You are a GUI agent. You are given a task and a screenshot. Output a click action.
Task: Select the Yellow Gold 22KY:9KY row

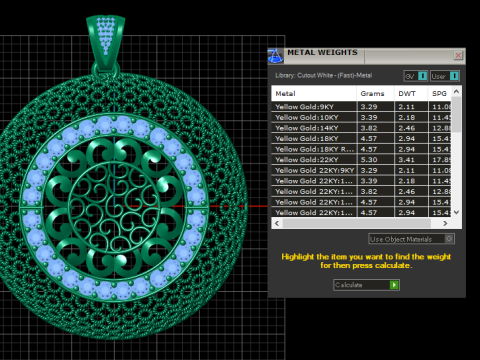click(x=361, y=170)
